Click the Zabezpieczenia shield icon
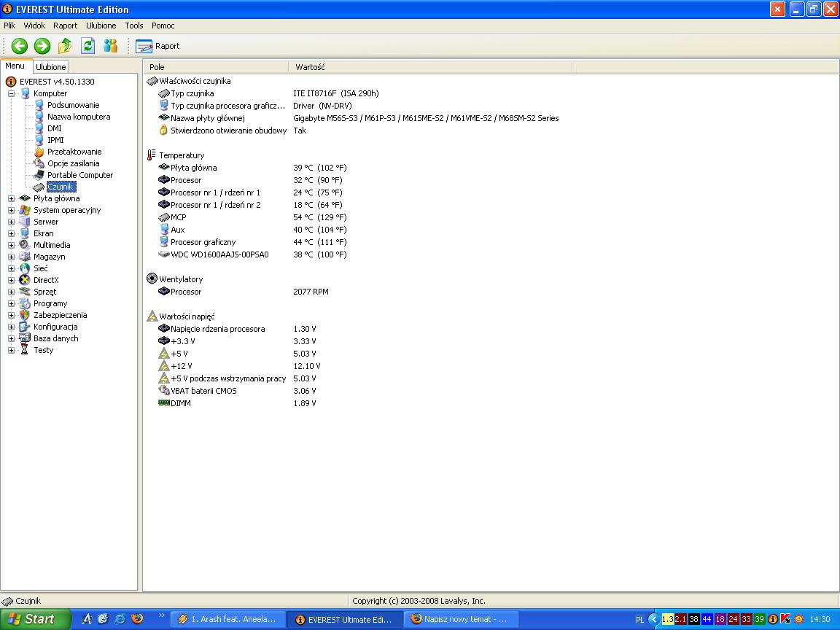The width and height of the screenshot is (840, 630). click(25, 316)
